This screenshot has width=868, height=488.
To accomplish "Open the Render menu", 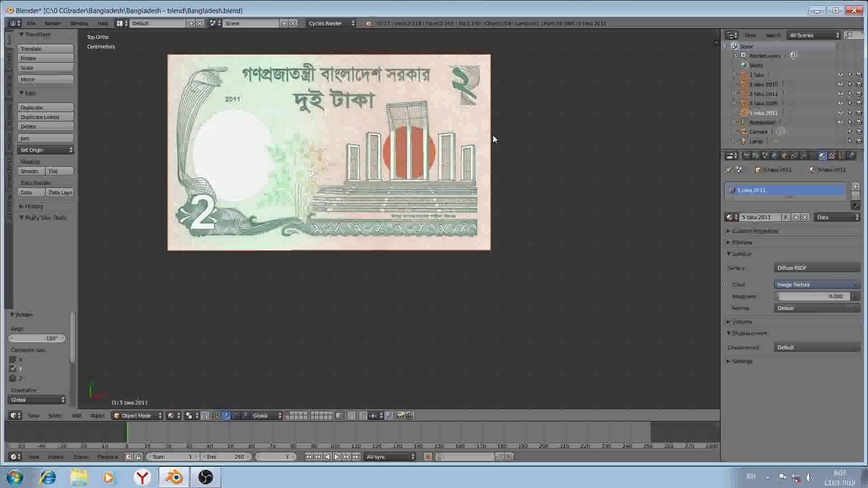I will coord(52,23).
